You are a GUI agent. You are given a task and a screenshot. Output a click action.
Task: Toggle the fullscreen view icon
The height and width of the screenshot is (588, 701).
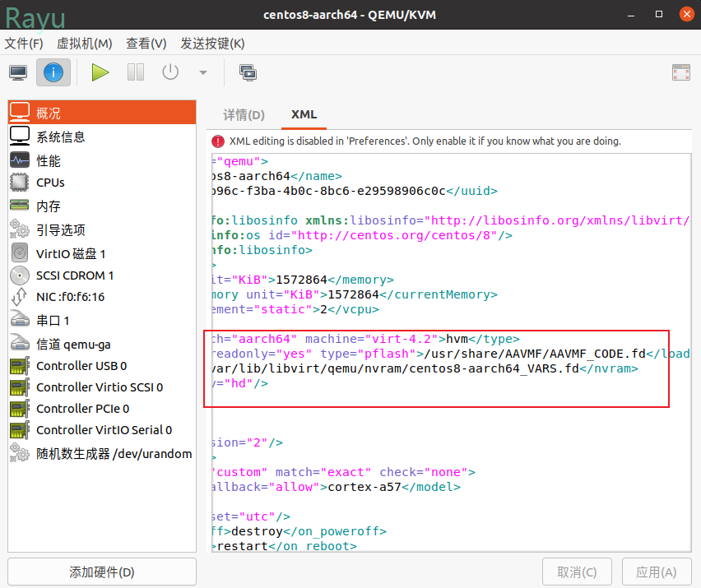coord(681,72)
